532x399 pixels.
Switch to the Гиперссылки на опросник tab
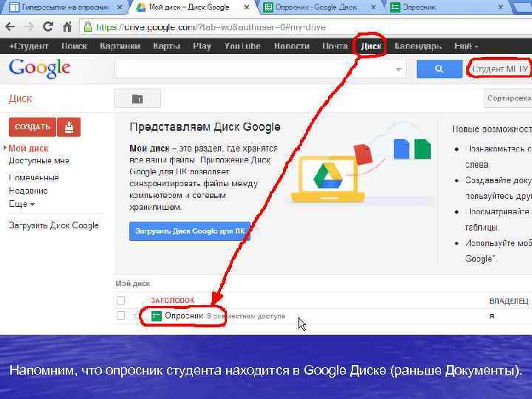click(x=65, y=7)
